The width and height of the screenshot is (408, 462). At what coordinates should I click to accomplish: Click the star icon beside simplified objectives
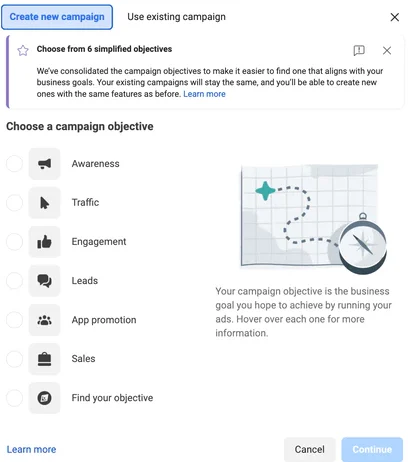[23, 51]
